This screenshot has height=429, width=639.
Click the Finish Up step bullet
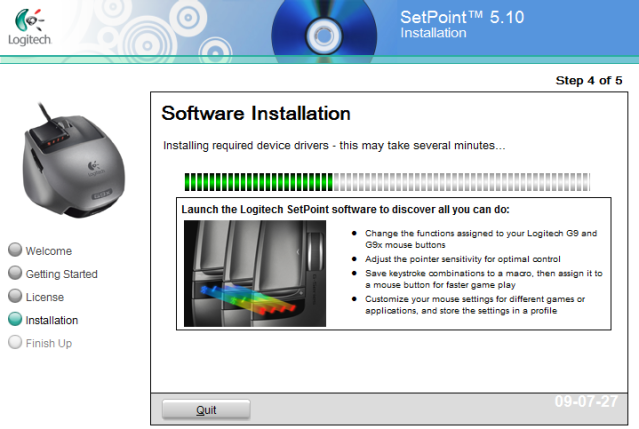(x=15, y=342)
